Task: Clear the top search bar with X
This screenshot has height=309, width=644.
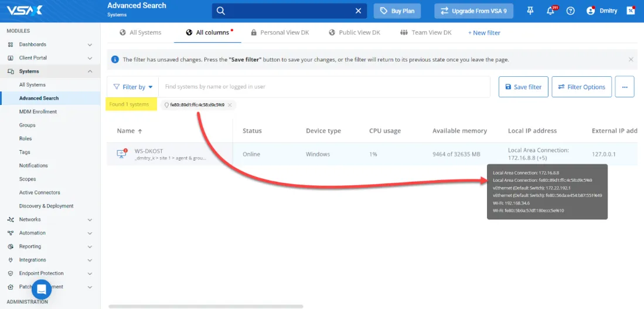Action: tap(359, 11)
